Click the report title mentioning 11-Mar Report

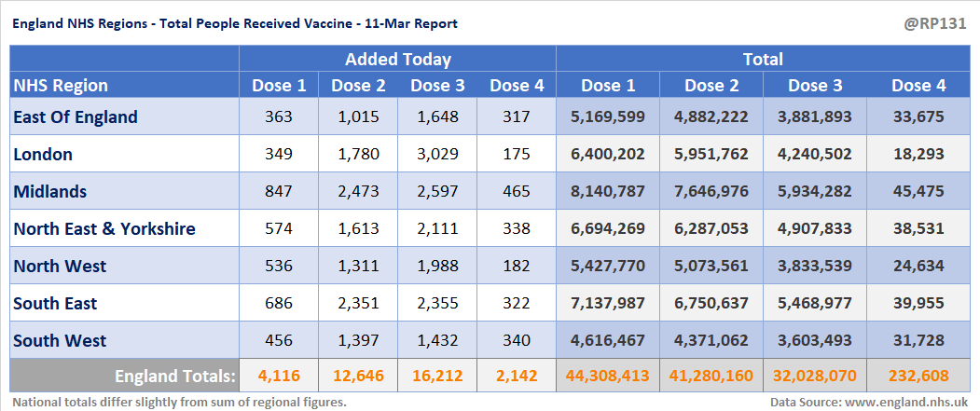pyautogui.click(x=234, y=22)
